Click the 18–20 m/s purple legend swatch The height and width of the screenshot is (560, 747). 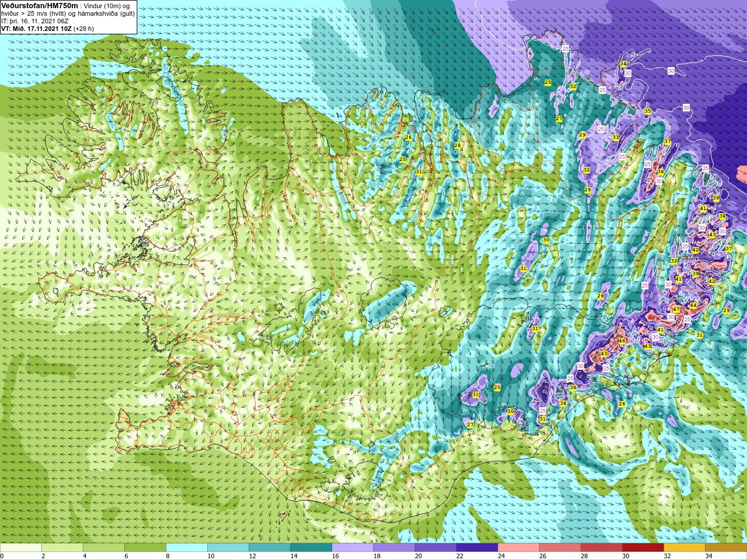click(x=394, y=548)
